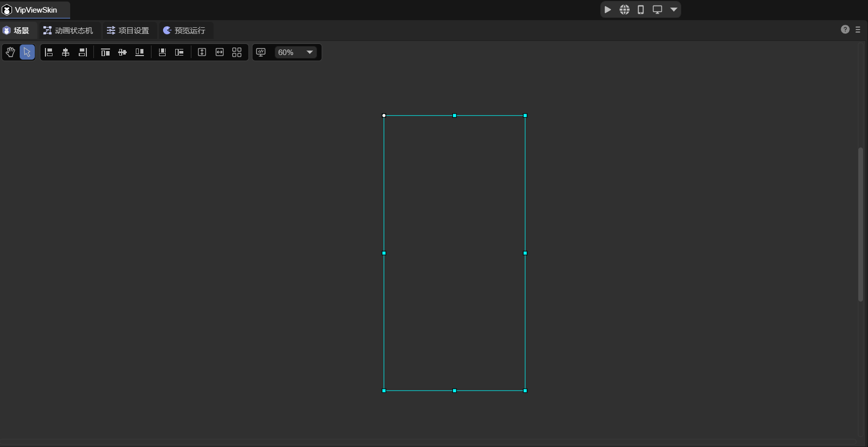Activate the arrow selection tool
Viewport: 868px width, 447px height.
coord(27,53)
